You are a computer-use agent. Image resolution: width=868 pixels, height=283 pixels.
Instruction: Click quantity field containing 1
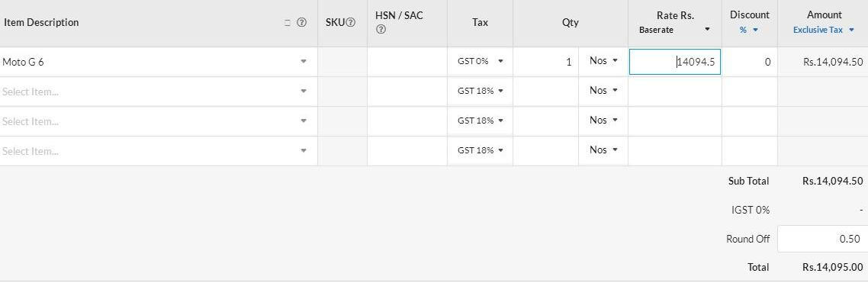tap(546, 62)
